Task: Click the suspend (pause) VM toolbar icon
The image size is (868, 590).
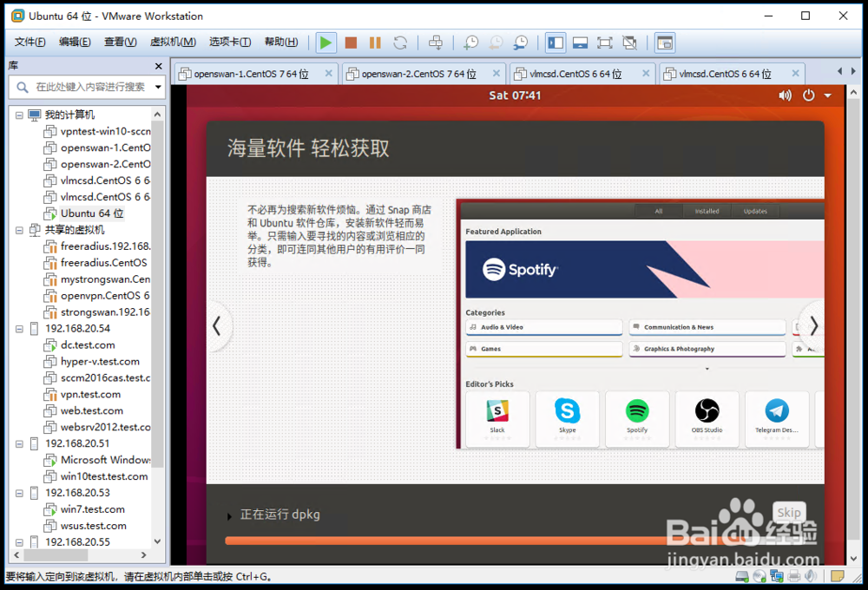Action: point(375,43)
